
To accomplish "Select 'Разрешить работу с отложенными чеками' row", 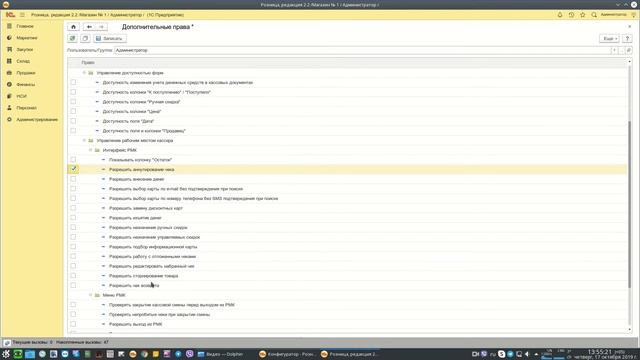I will click(347, 256).
